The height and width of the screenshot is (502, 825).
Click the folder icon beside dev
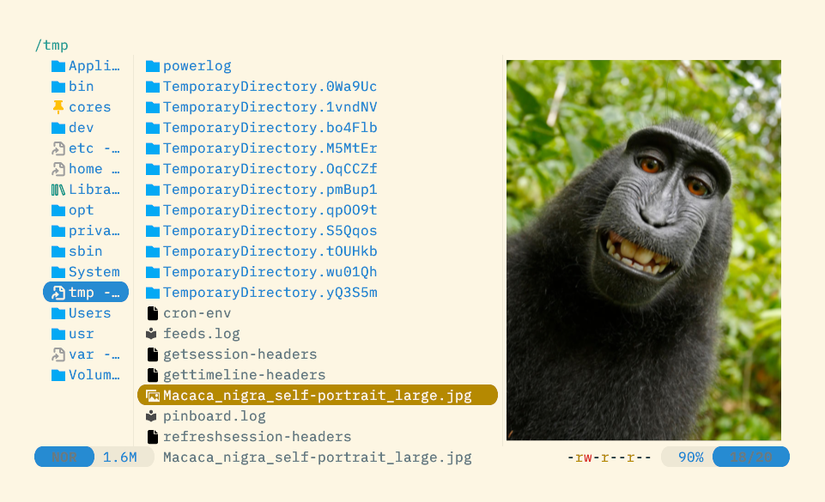click(x=58, y=128)
